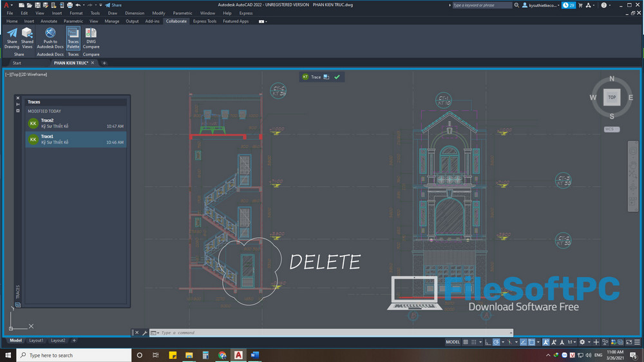Switch to the Layout2 tab
Image resolution: width=644 pixels, height=362 pixels.
[x=58, y=340]
